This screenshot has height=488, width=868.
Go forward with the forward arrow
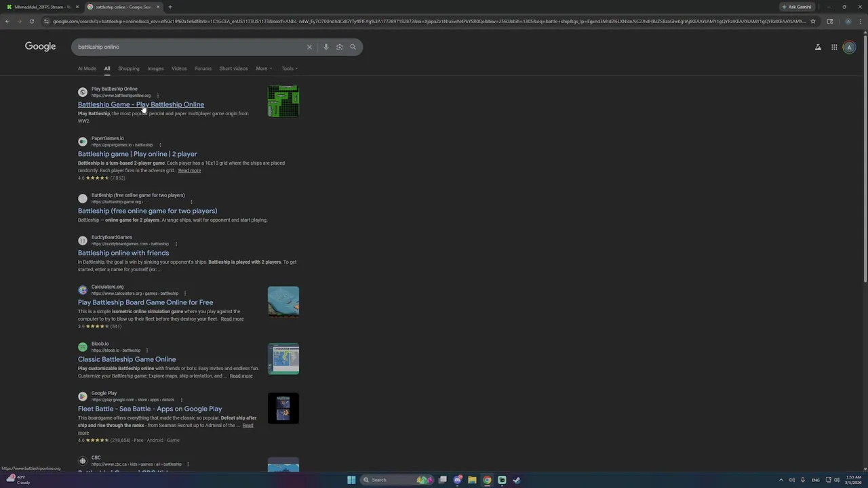click(x=19, y=21)
